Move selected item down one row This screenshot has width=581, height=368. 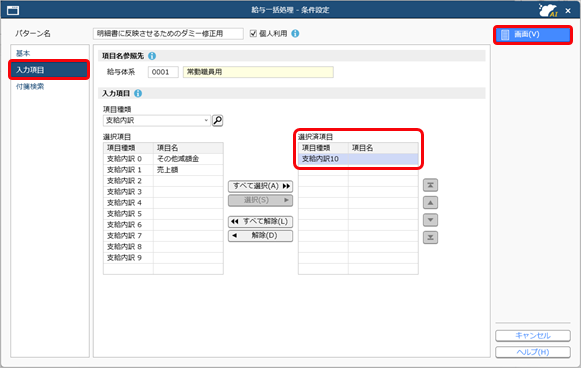pyautogui.click(x=430, y=220)
